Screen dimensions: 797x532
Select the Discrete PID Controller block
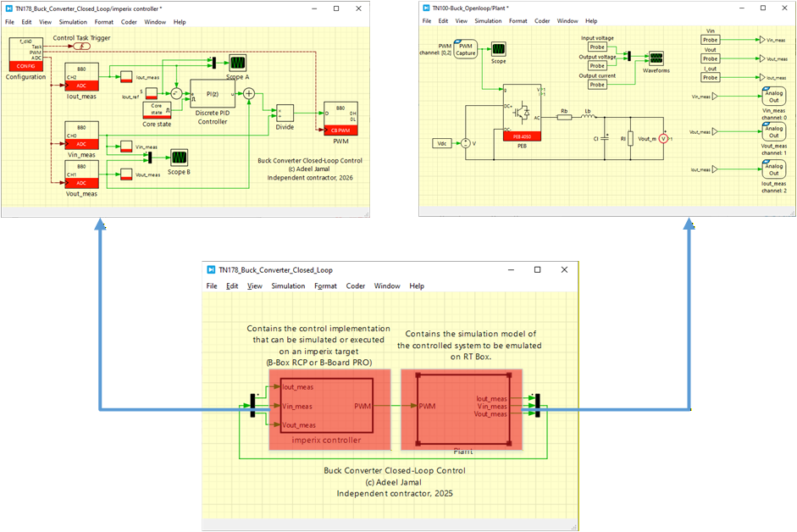212,97
